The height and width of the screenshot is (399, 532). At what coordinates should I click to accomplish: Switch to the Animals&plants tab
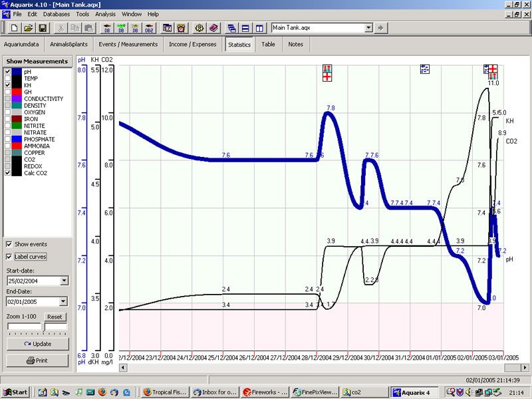tap(69, 45)
